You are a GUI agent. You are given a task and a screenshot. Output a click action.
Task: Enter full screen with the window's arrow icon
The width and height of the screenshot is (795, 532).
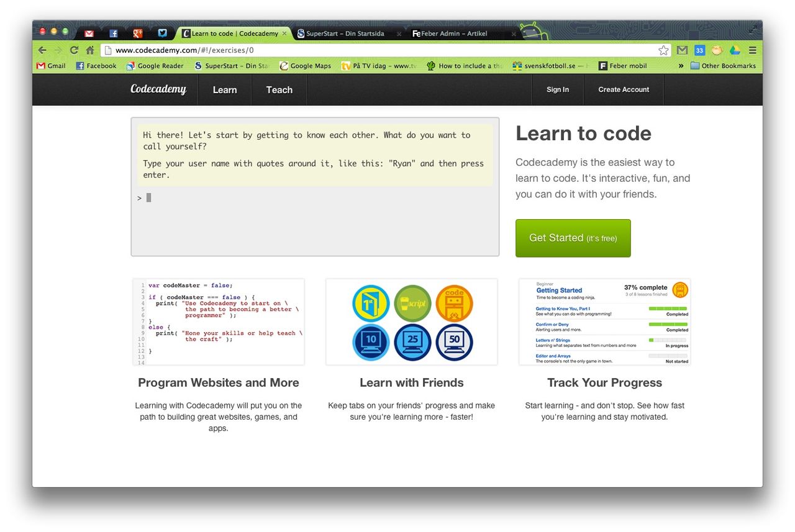click(x=754, y=29)
